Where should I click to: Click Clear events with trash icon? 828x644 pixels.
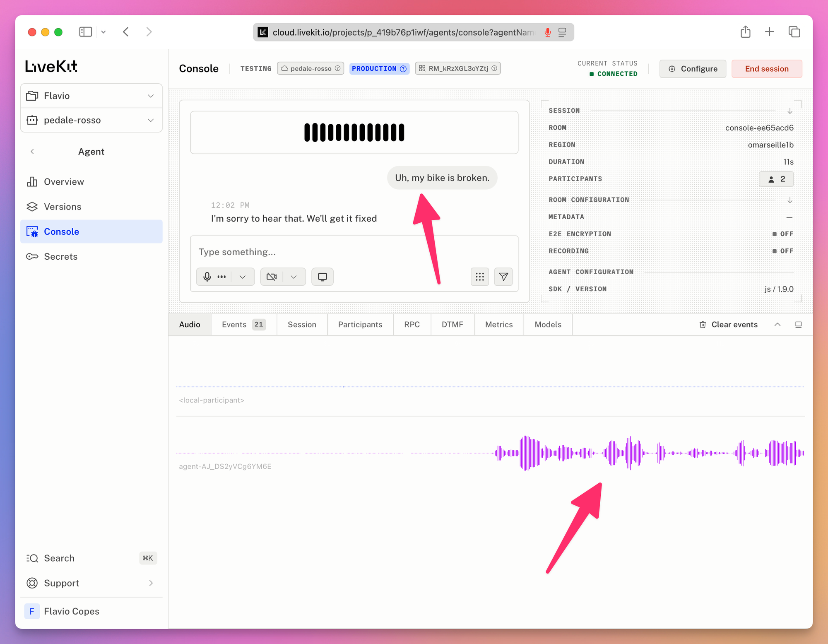click(x=729, y=325)
